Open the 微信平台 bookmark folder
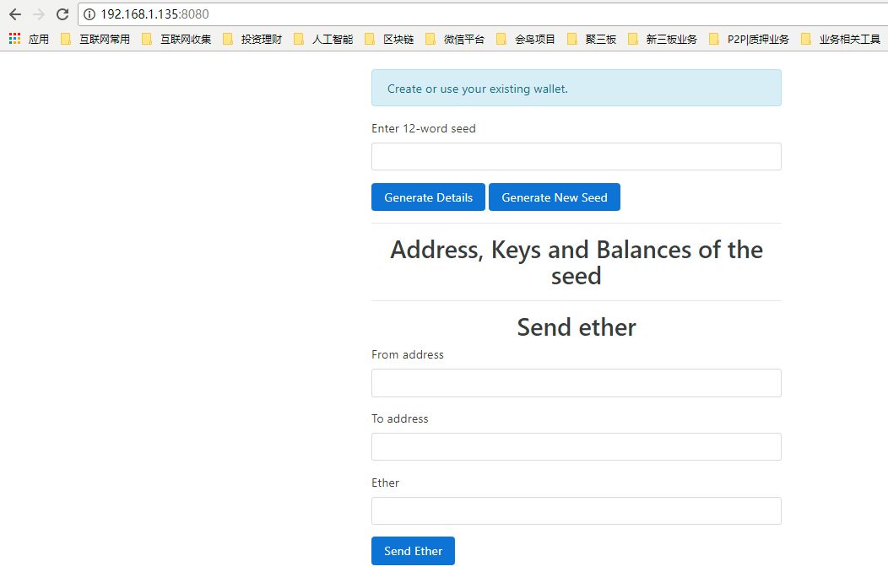Viewport: 888px width, 588px height. [455, 39]
